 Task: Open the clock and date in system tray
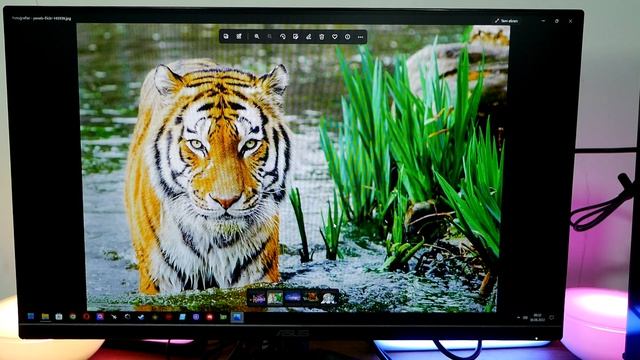pos(538,318)
